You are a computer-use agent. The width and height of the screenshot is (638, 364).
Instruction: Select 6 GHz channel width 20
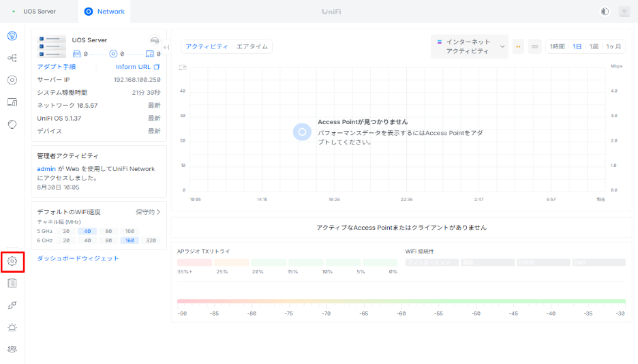point(66,241)
